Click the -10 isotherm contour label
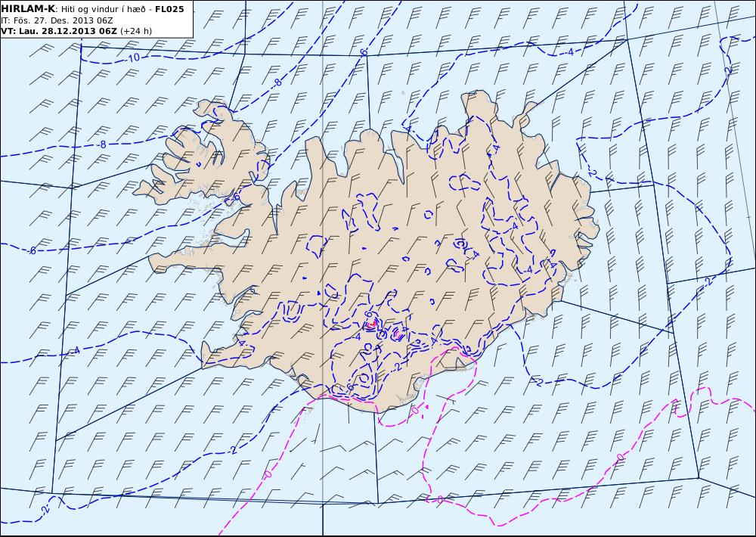 click(134, 58)
